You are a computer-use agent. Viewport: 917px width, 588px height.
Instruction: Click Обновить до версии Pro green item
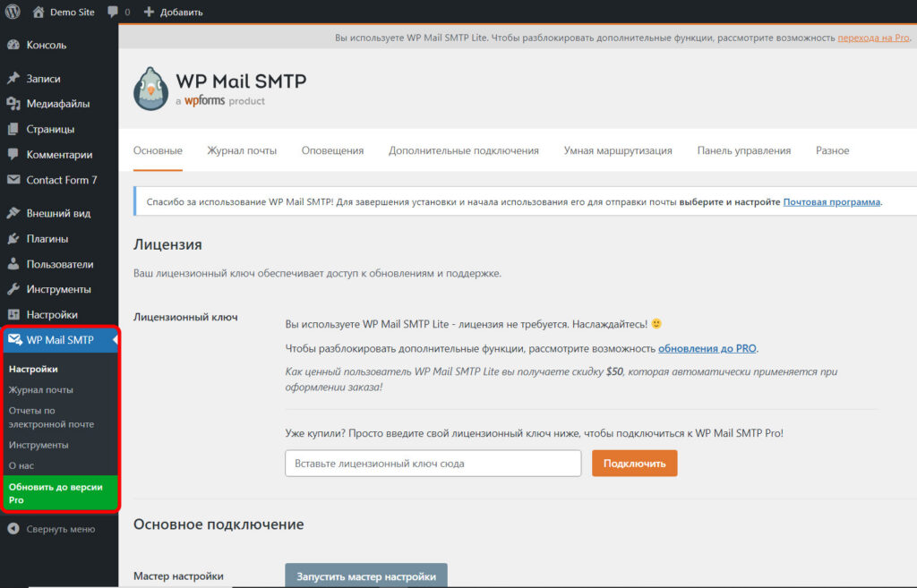point(60,493)
